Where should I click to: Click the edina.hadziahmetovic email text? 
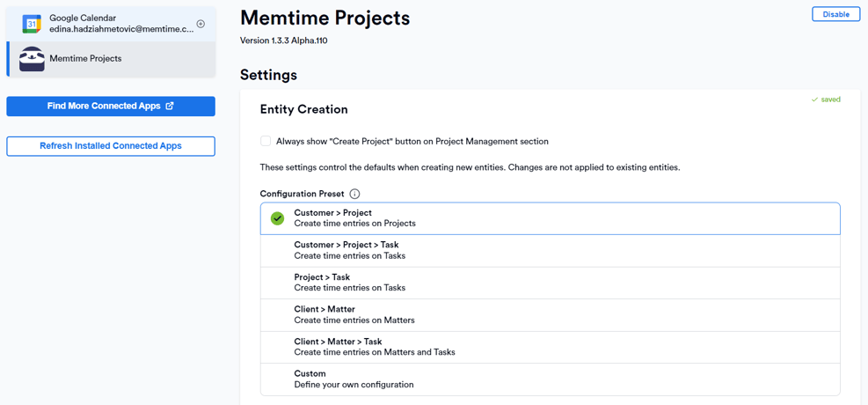[x=121, y=30]
